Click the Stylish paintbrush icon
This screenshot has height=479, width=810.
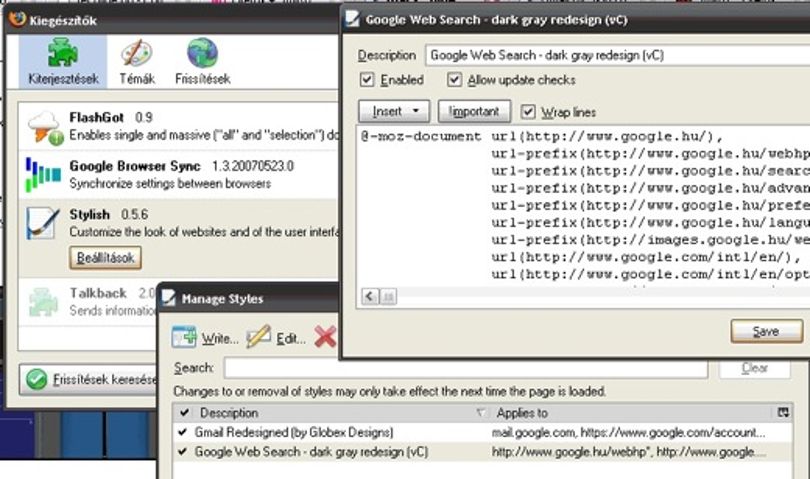pos(42,223)
